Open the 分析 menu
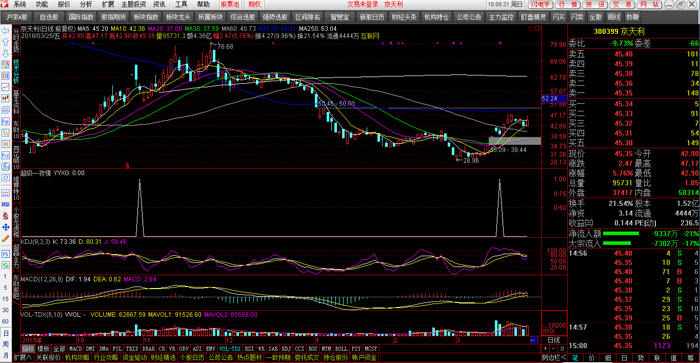Image resolution: width=700 pixels, height=363 pixels. [86, 4]
